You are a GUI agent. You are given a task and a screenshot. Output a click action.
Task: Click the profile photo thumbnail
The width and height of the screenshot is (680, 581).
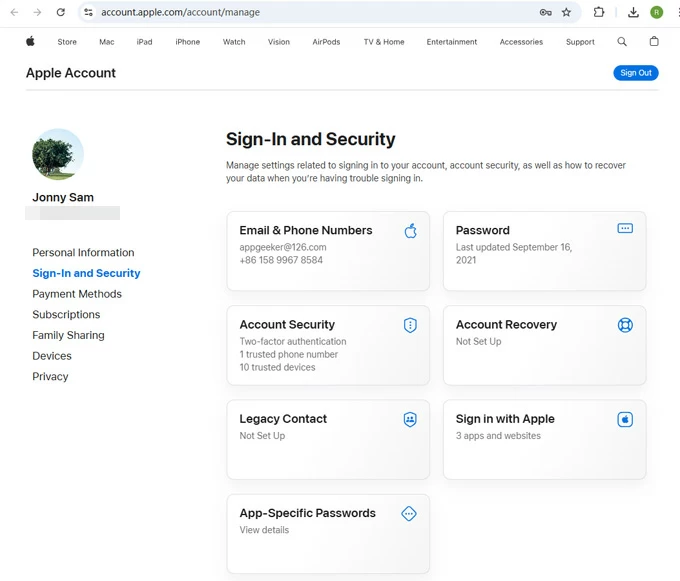click(x=58, y=154)
